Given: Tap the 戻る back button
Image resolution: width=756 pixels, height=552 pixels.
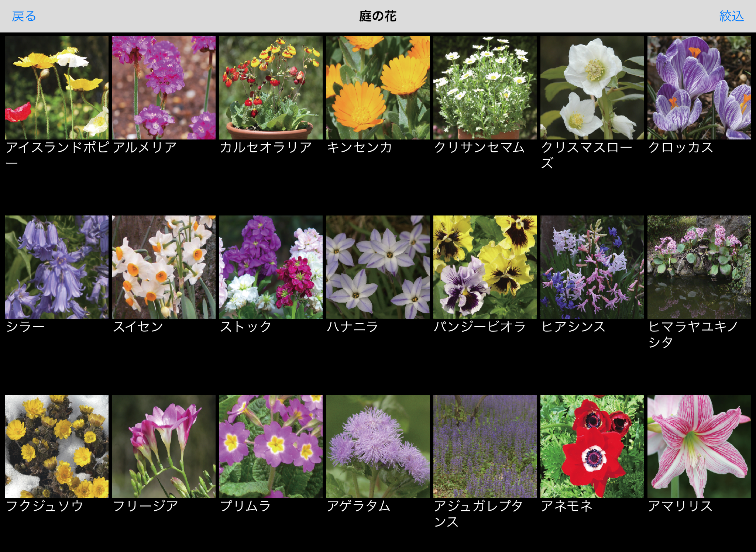Looking at the screenshot, I should (24, 16).
